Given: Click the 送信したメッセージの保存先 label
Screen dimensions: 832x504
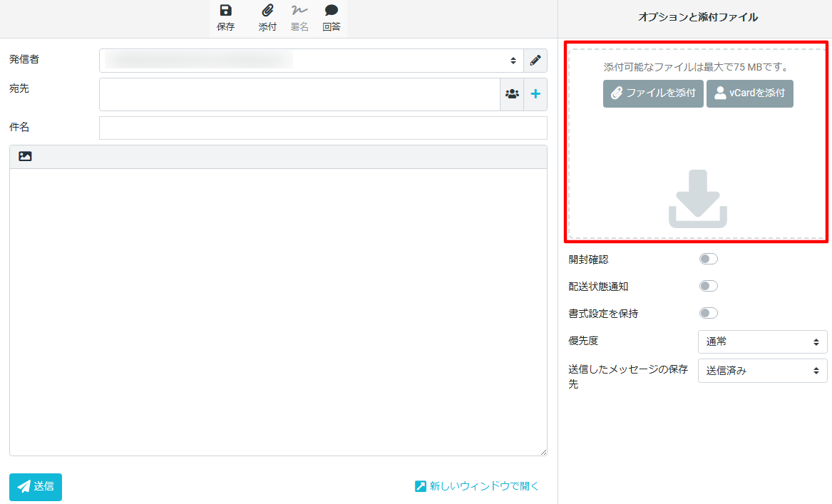Looking at the screenshot, I should point(628,376).
